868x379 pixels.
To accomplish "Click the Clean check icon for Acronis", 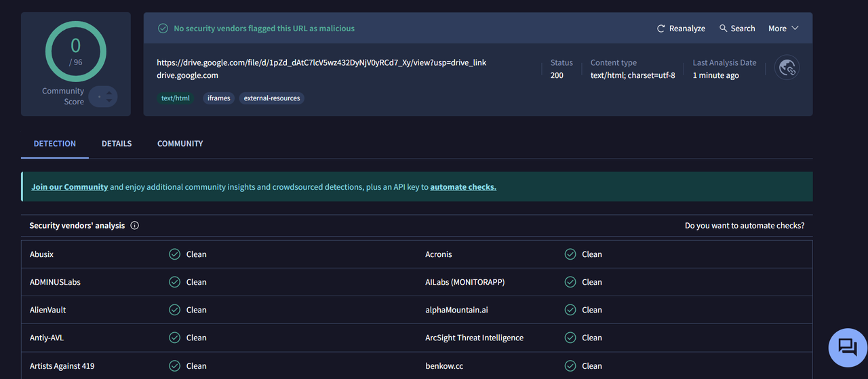I will 570,254.
